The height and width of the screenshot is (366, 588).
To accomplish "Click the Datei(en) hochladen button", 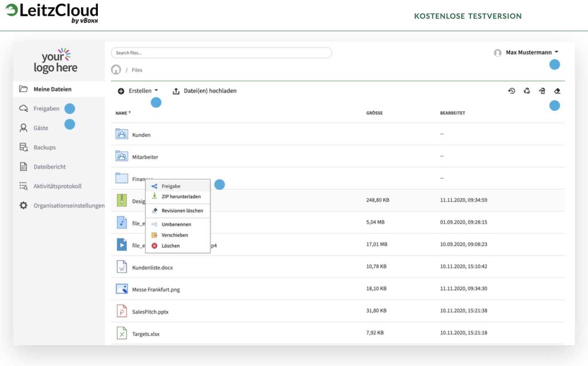I will [205, 91].
